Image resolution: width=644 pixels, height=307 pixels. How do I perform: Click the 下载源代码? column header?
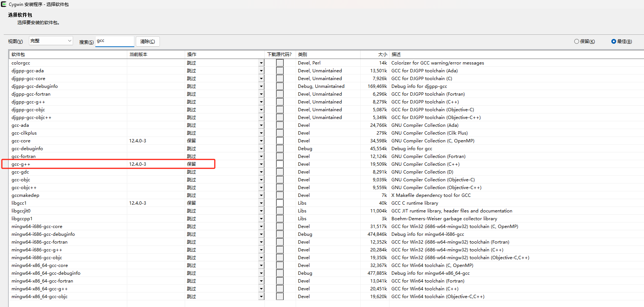click(x=280, y=55)
